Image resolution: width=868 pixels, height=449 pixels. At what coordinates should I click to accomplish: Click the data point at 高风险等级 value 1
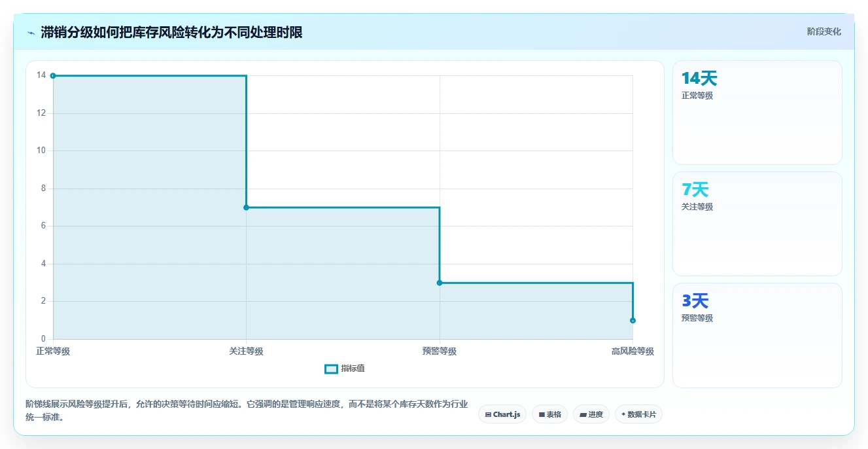pyautogui.click(x=633, y=321)
